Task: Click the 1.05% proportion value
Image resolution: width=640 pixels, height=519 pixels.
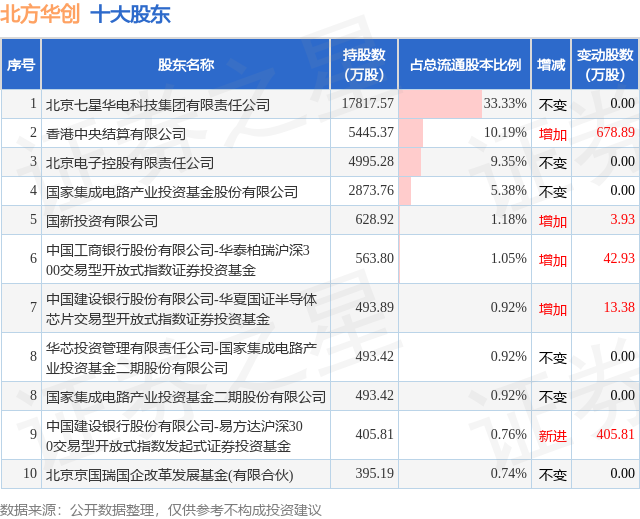Action: point(509,258)
